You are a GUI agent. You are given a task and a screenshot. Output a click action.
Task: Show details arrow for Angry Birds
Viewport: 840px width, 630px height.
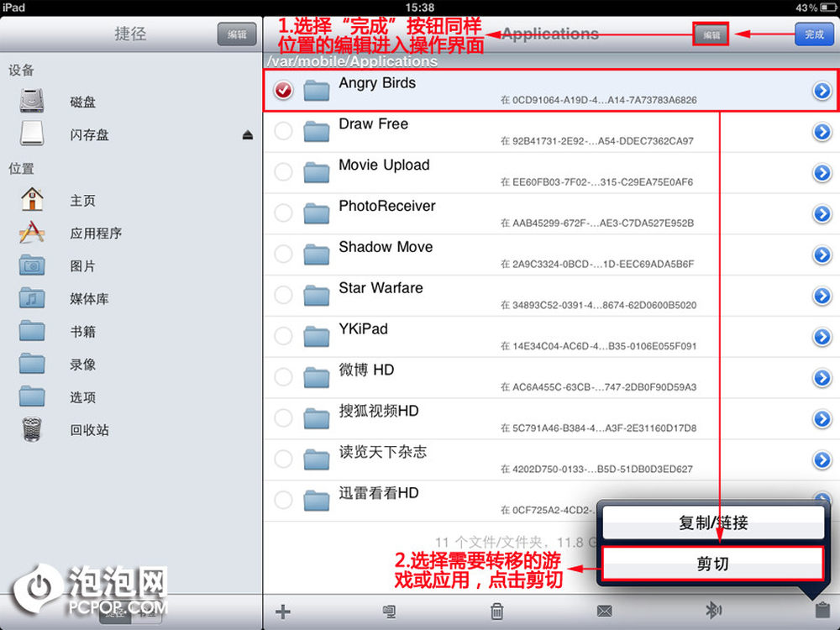[x=822, y=91]
